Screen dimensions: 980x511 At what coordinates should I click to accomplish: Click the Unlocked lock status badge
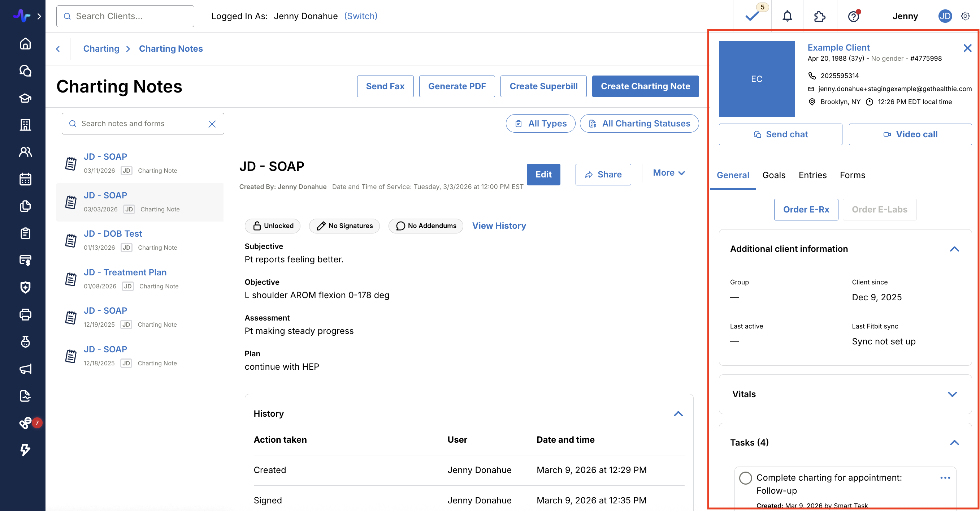[272, 226]
